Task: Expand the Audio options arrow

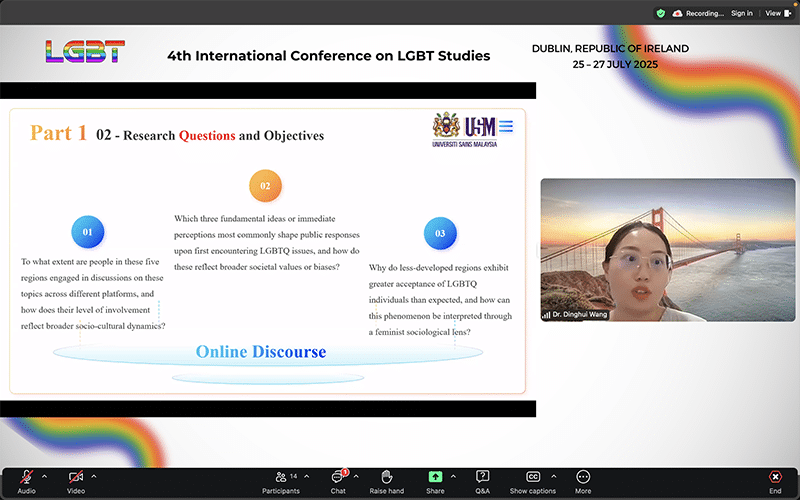Action: click(44, 477)
